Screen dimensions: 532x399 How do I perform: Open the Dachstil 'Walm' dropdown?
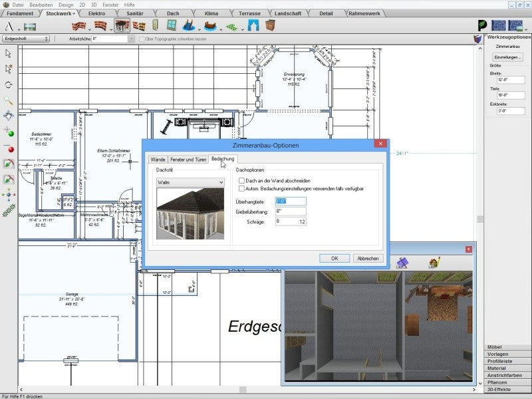coord(190,182)
